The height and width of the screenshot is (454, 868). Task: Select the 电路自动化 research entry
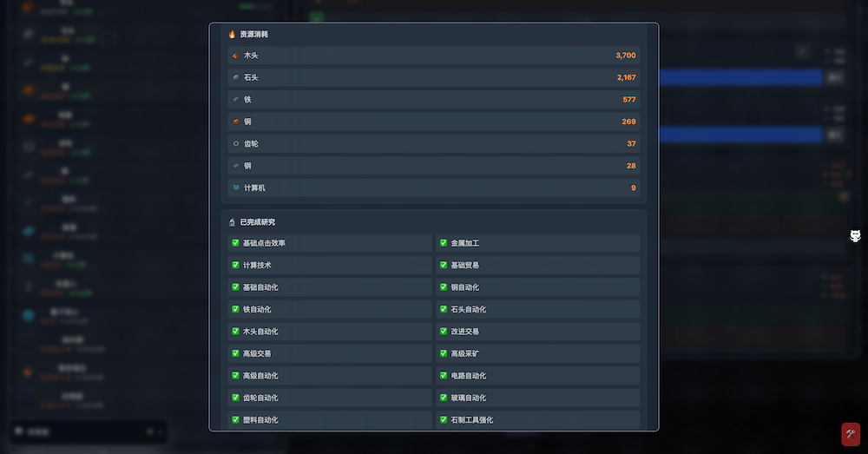coord(538,376)
